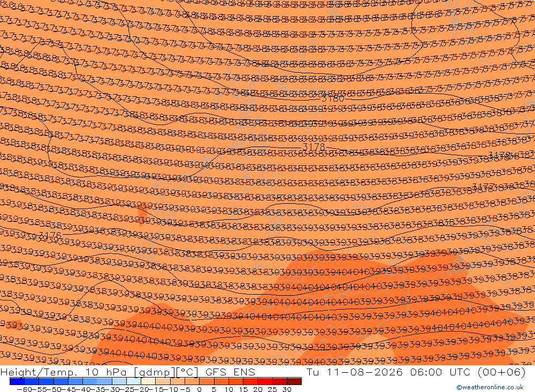This screenshot has width=535, height=392.
Task: Click the darkest blue swatch below -60
Action: (17, 381)
